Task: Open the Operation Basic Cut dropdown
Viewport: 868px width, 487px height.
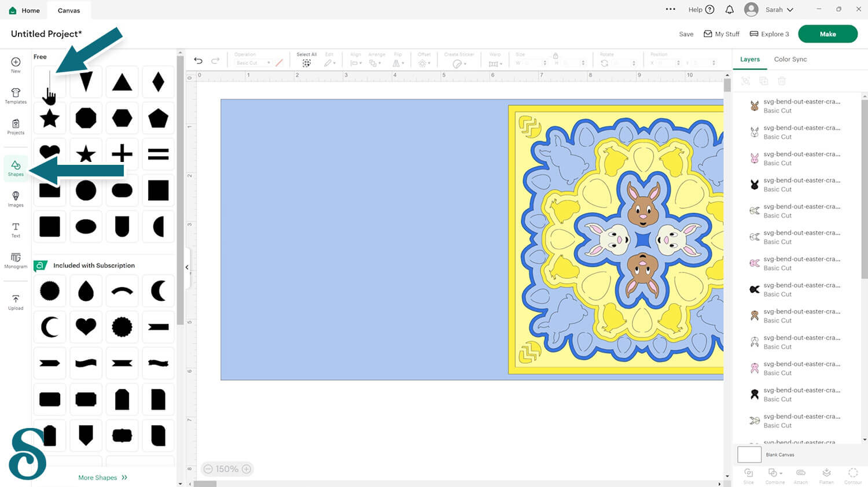Action: point(253,63)
